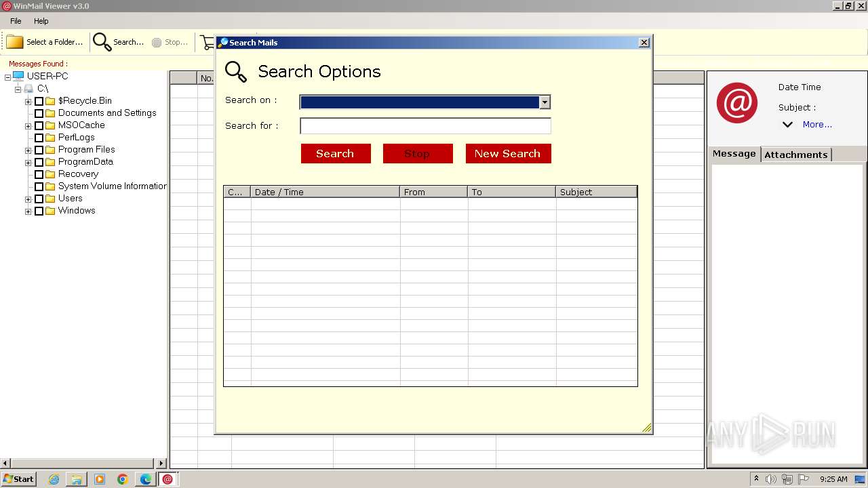
Task: Switch to the Message tab
Action: coord(734,154)
